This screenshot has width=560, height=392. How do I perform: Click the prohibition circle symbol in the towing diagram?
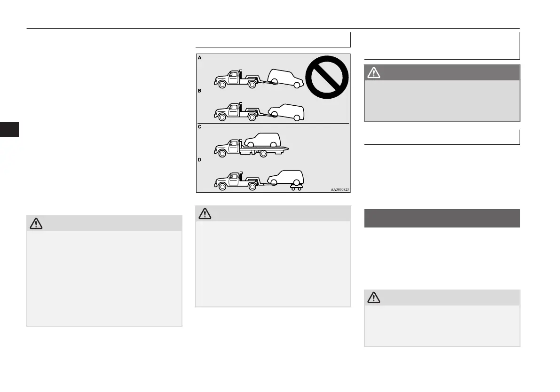pyautogui.click(x=327, y=77)
